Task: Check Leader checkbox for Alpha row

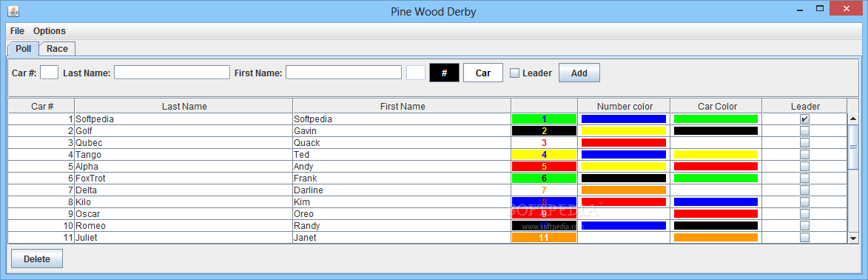Action: pos(804,167)
